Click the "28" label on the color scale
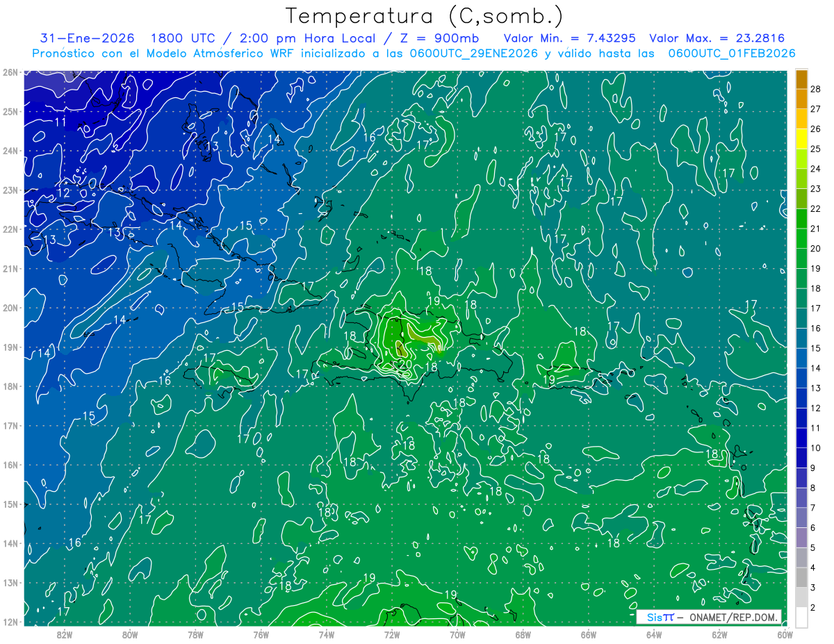The height and width of the screenshot is (644, 834). 816,88
